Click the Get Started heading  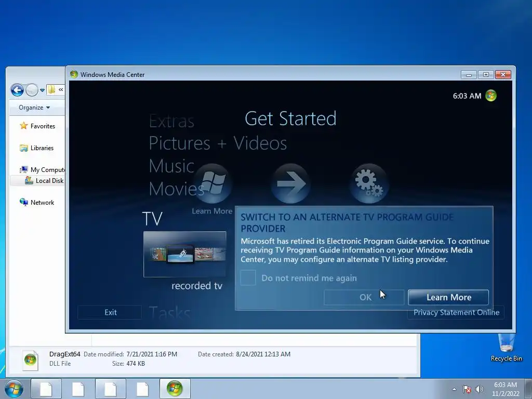[290, 118]
